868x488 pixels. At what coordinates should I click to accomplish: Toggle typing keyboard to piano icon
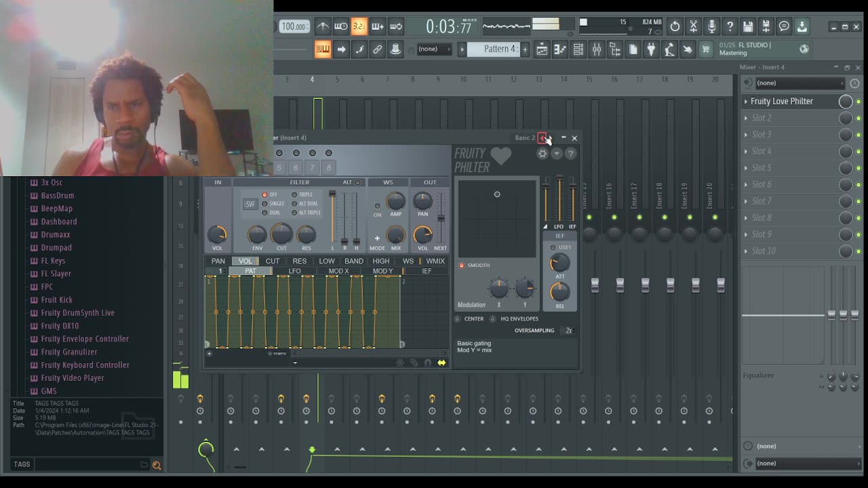tap(323, 49)
